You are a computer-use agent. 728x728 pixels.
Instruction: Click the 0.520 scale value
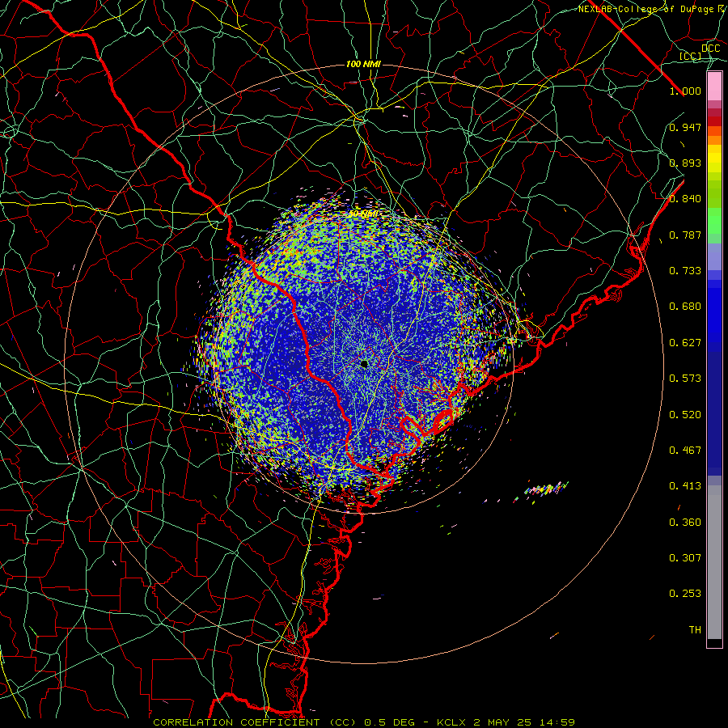pos(685,415)
